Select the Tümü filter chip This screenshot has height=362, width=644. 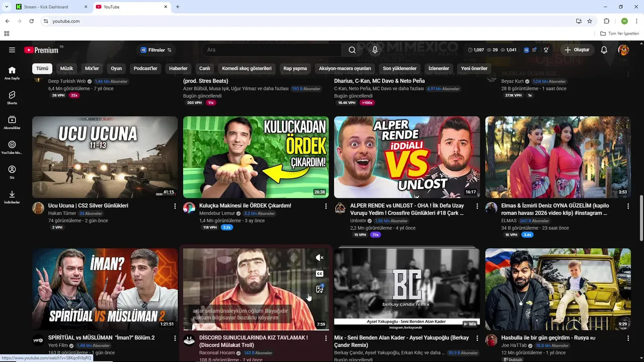pos(42,68)
